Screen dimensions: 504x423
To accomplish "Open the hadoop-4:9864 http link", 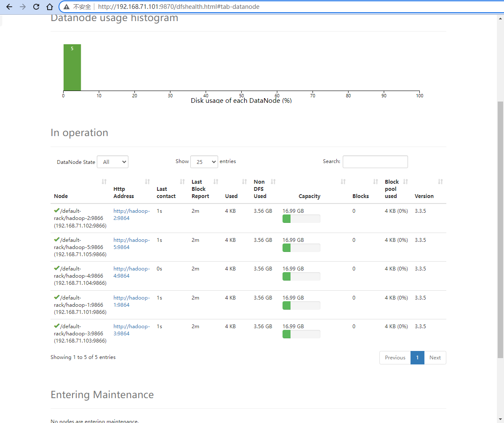I will coord(131,272).
